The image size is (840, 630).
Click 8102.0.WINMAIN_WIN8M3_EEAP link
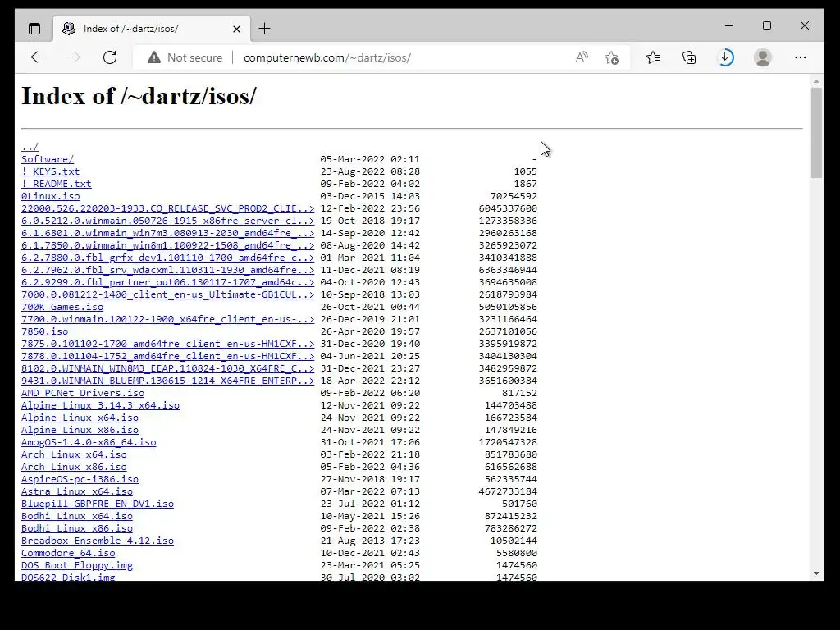pos(167,368)
